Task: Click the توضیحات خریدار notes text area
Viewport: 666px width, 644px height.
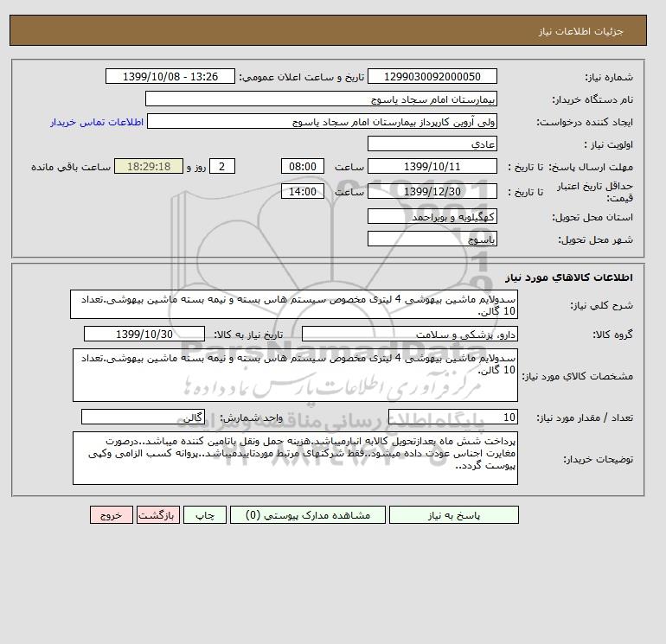Action: coord(295,458)
